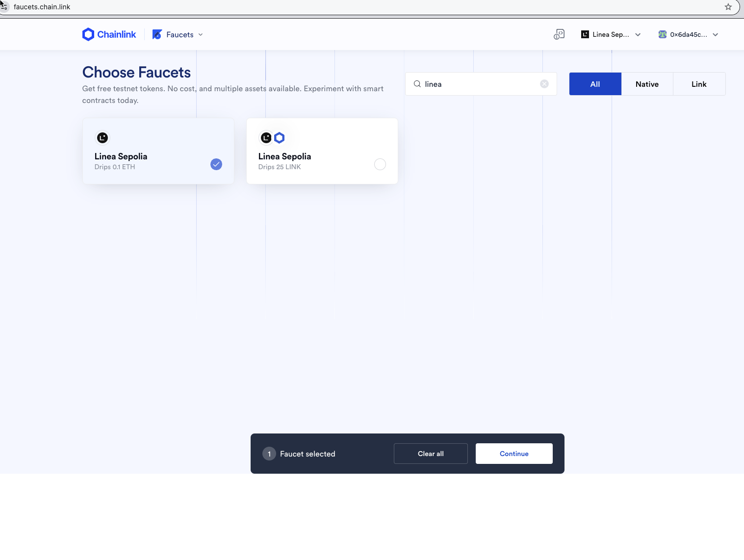Click the wallet token icon in header
The height and width of the screenshot is (560, 744).
559,34
